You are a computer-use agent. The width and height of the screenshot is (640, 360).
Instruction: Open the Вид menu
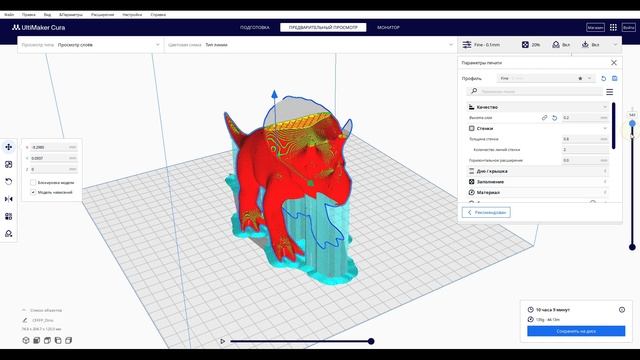point(47,14)
